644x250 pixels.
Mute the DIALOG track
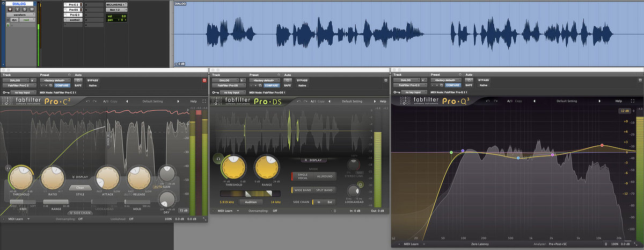coord(32,9)
